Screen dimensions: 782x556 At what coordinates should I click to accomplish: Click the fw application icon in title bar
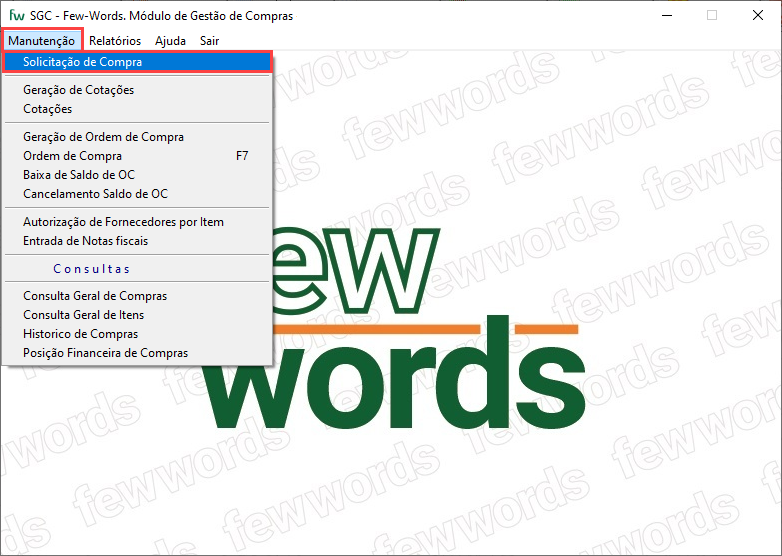16,15
